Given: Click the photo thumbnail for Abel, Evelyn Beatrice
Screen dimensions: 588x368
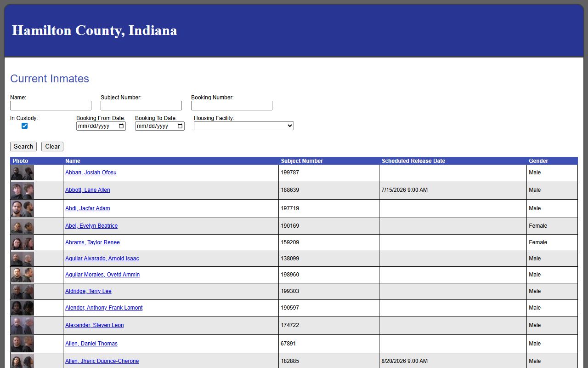Looking at the screenshot, I should pos(23,226).
